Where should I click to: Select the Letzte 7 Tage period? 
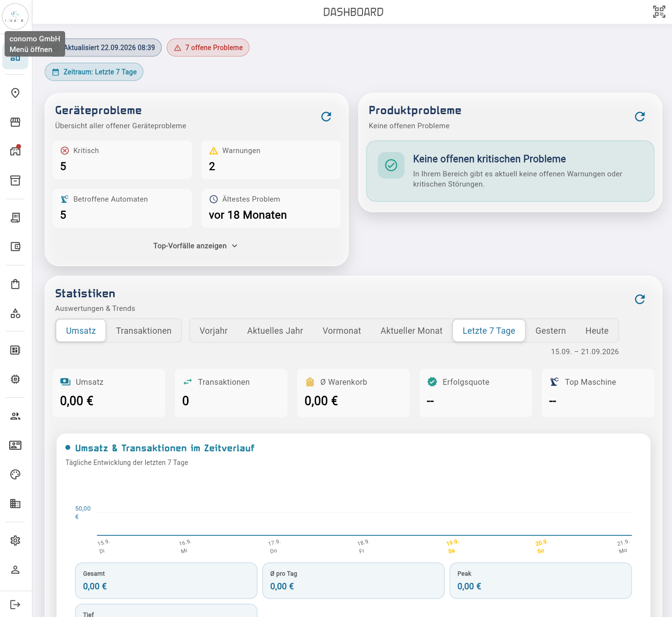(489, 331)
